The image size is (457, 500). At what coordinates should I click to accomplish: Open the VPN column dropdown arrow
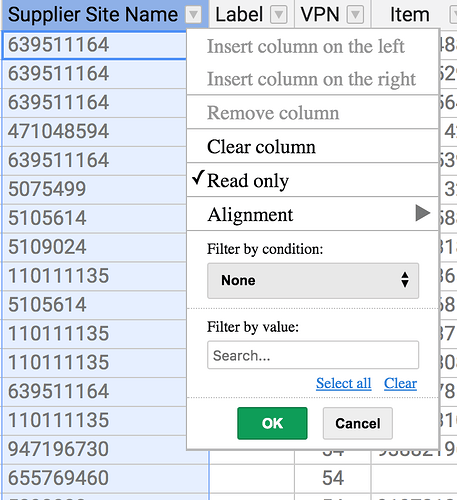(355, 15)
